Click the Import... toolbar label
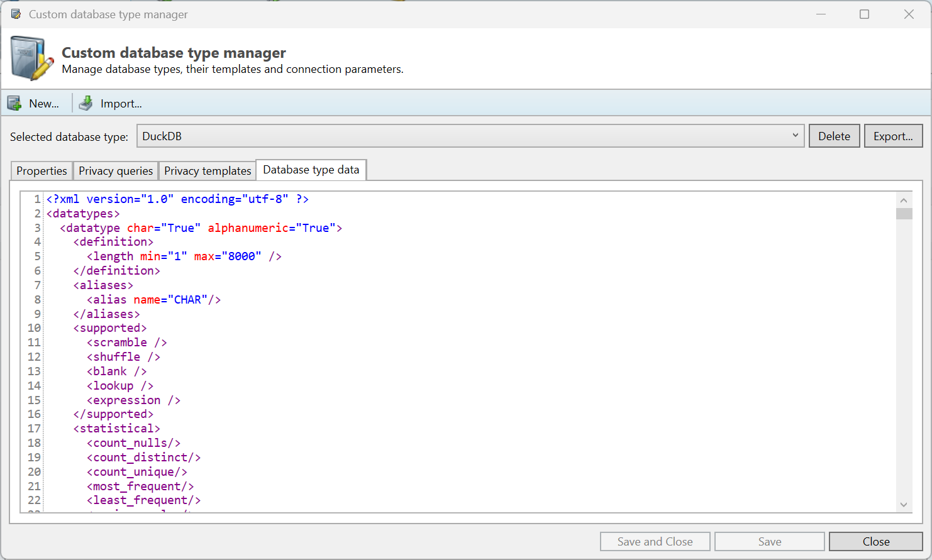Screen dimensions: 932x560 [x=121, y=104]
